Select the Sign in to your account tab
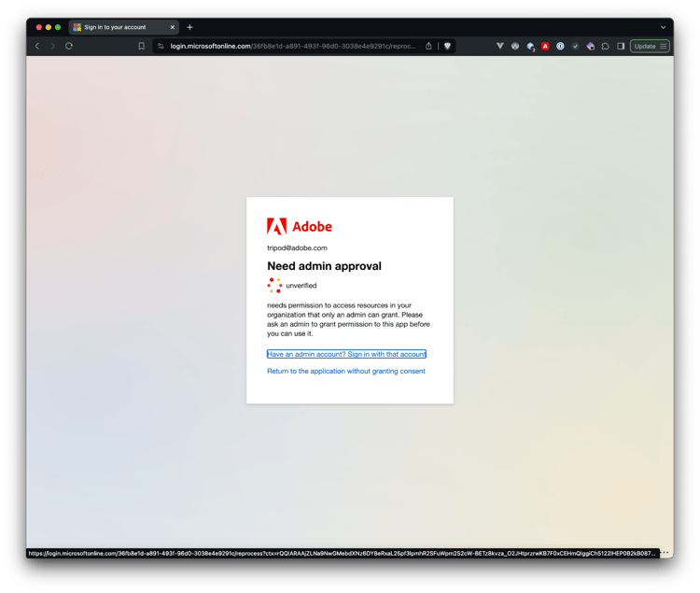The height and width of the screenshot is (593, 700). click(x=123, y=27)
